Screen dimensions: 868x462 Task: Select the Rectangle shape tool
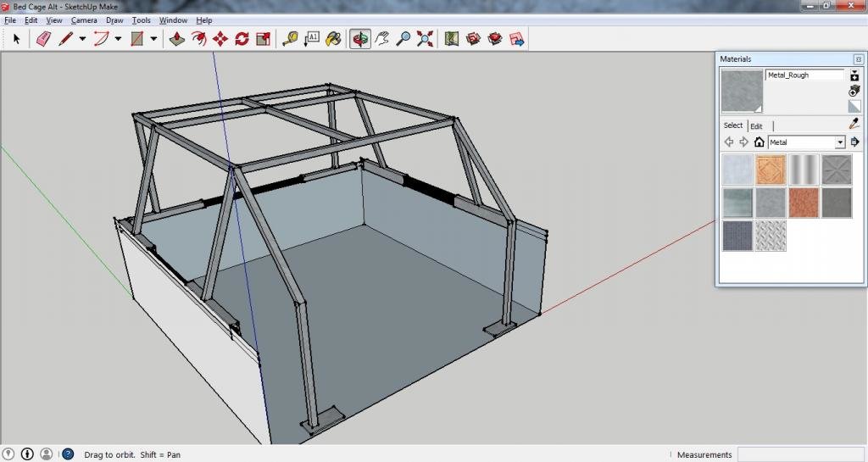click(136, 39)
